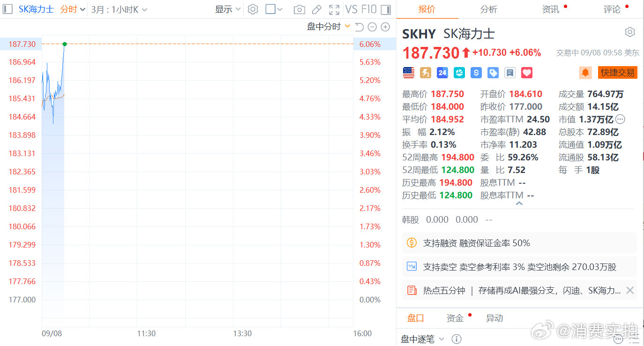Switch to the 分析 tab
644x346 pixels.
coord(488,9)
